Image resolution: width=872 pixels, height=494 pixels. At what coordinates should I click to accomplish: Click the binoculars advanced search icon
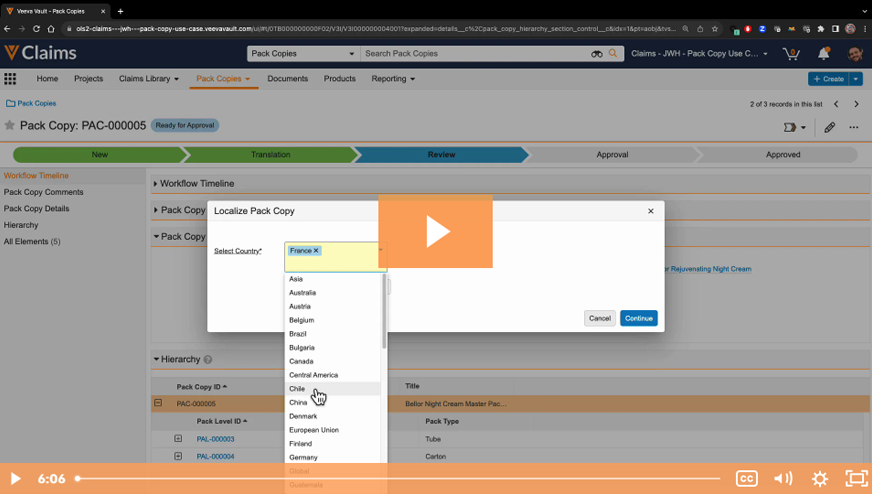point(597,53)
